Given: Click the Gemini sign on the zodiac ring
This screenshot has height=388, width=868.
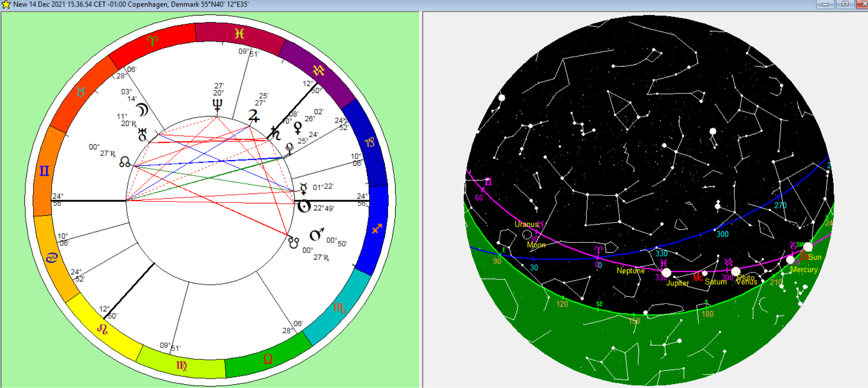Looking at the screenshot, I should point(44,171).
